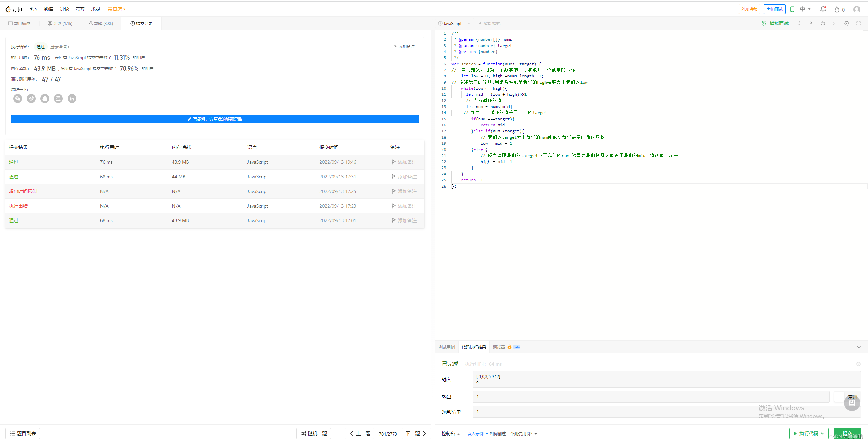Open the first 通过 submission link
The width and height of the screenshot is (868, 442).
point(13,162)
